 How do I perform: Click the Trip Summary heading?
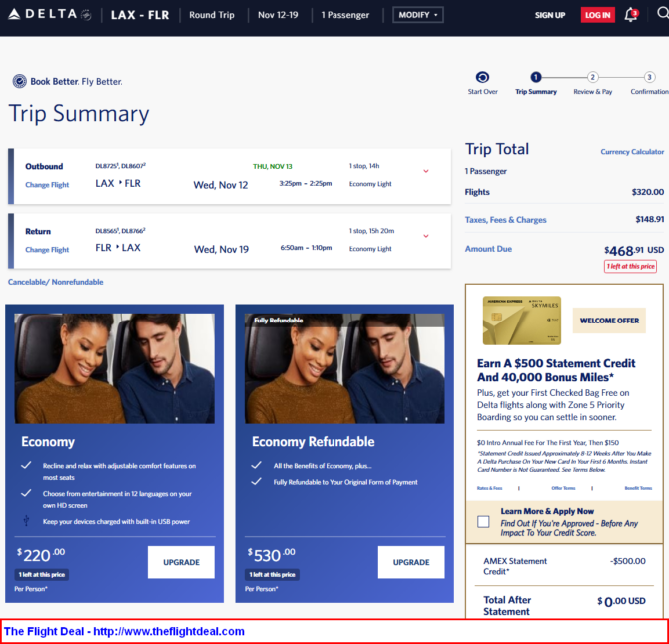click(x=79, y=114)
